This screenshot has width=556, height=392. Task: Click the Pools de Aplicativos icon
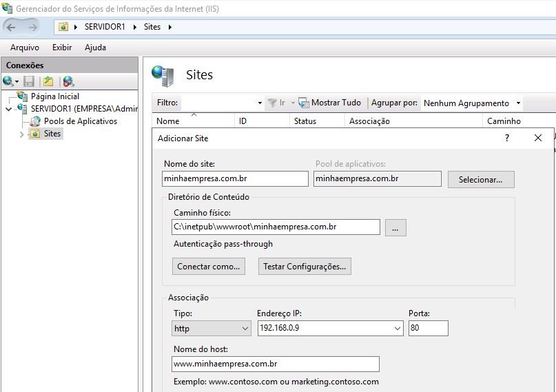pos(35,121)
